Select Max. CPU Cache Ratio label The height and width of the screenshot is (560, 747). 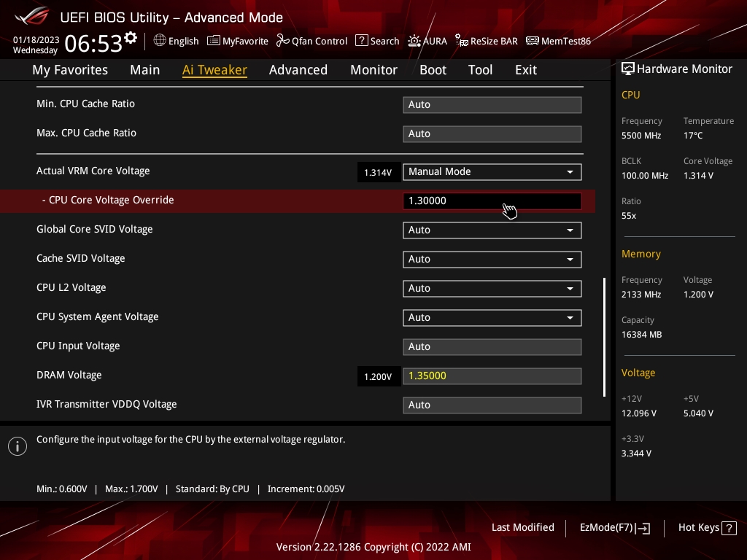(x=86, y=133)
